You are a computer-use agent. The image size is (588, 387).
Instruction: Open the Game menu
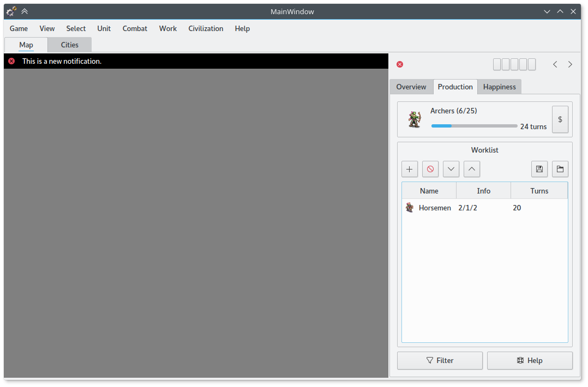click(19, 28)
